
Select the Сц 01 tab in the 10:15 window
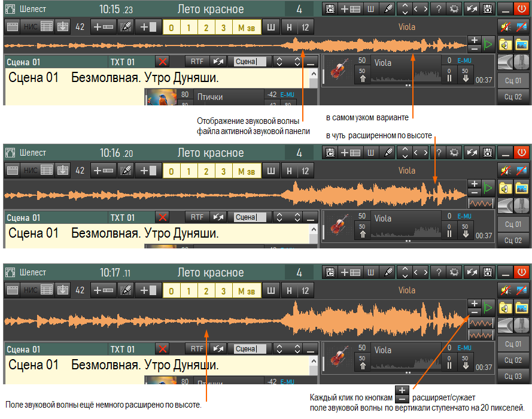(513, 81)
